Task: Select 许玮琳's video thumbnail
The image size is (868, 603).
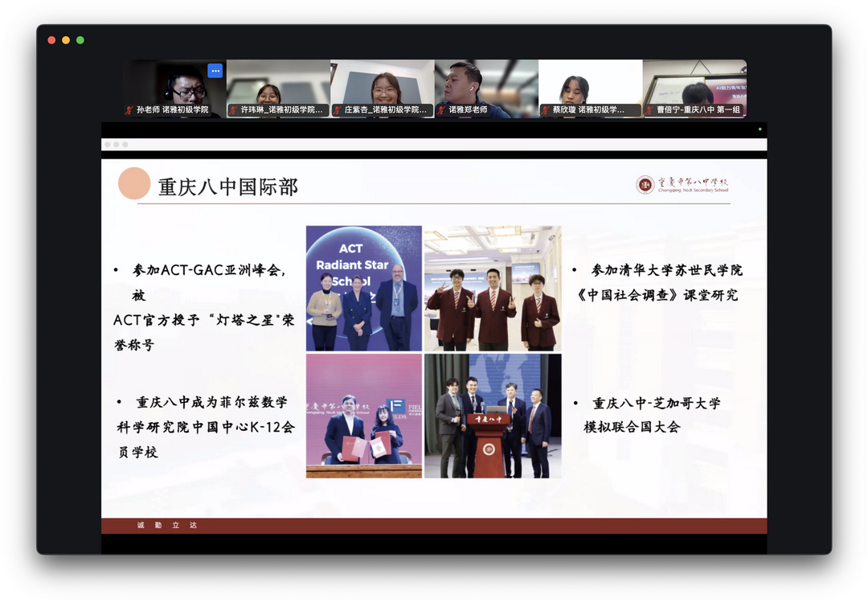Action: (278, 84)
